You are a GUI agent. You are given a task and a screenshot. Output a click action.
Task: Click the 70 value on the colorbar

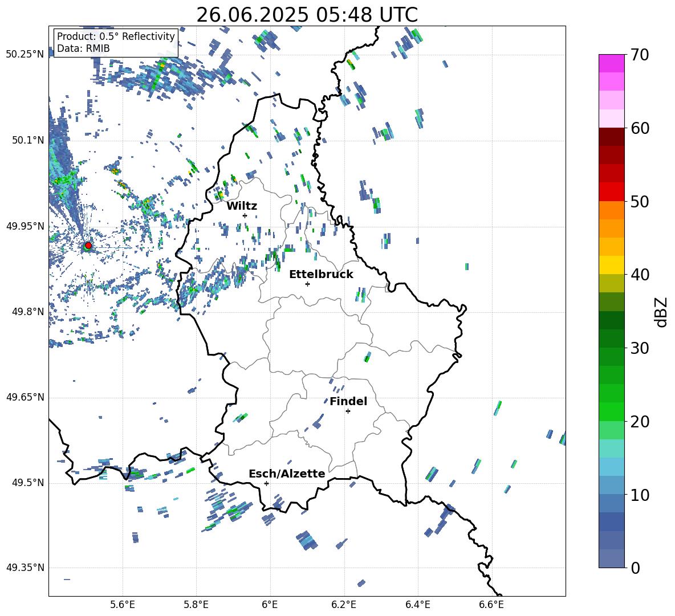tap(639, 55)
